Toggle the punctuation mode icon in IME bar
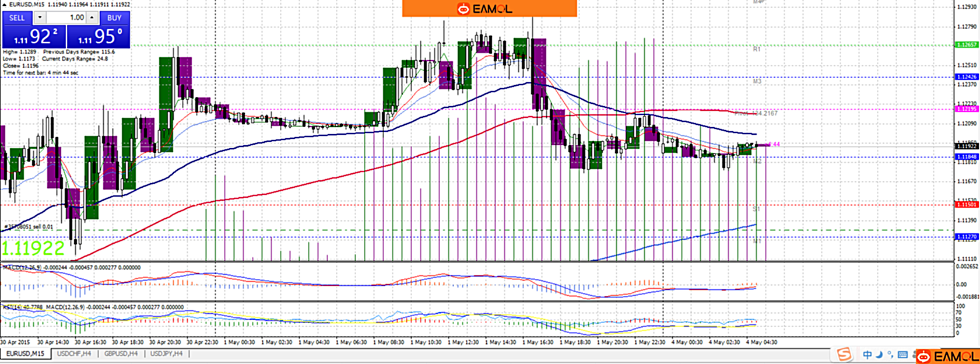The width and height of the screenshot is (980, 364). click(890, 355)
